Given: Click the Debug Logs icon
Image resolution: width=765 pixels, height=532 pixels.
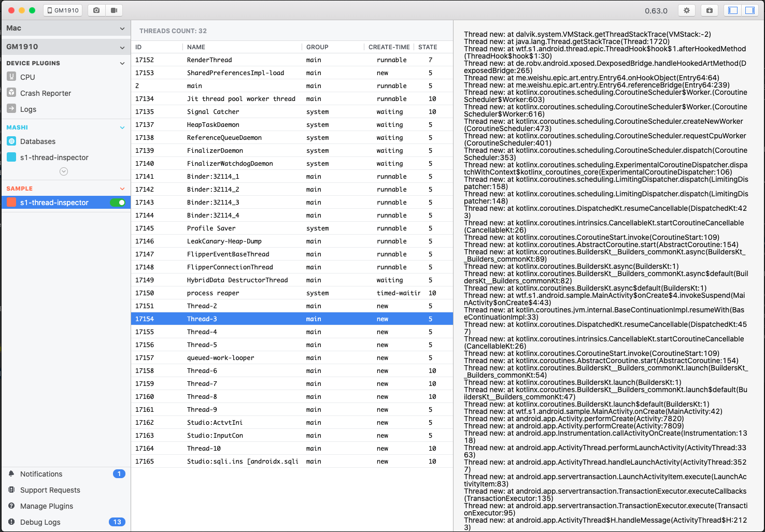Looking at the screenshot, I should [11, 522].
